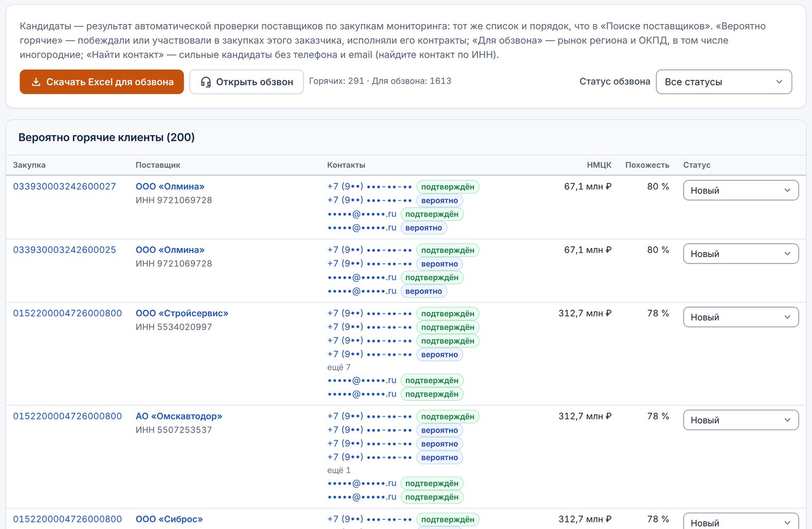Click the Похожесть column header
This screenshot has width=812, height=529.
(x=647, y=165)
